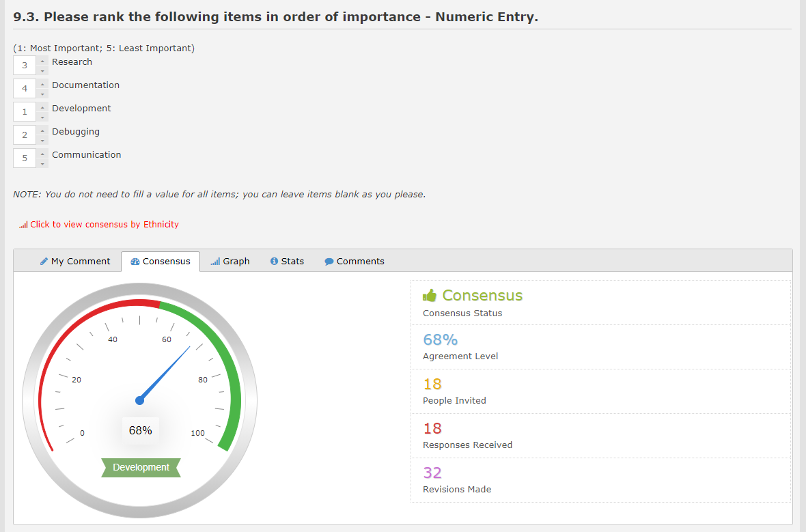This screenshot has height=532, width=806.
Task: Click the blue gauge needle center hub
Action: coord(140,400)
